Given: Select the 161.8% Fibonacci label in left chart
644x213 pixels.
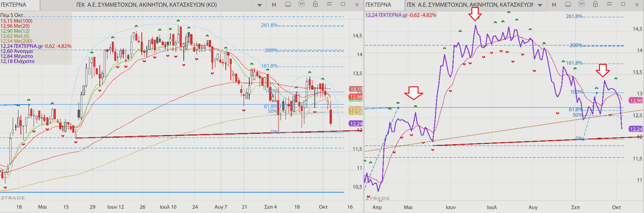Looking at the screenshot, I should 269,66.
